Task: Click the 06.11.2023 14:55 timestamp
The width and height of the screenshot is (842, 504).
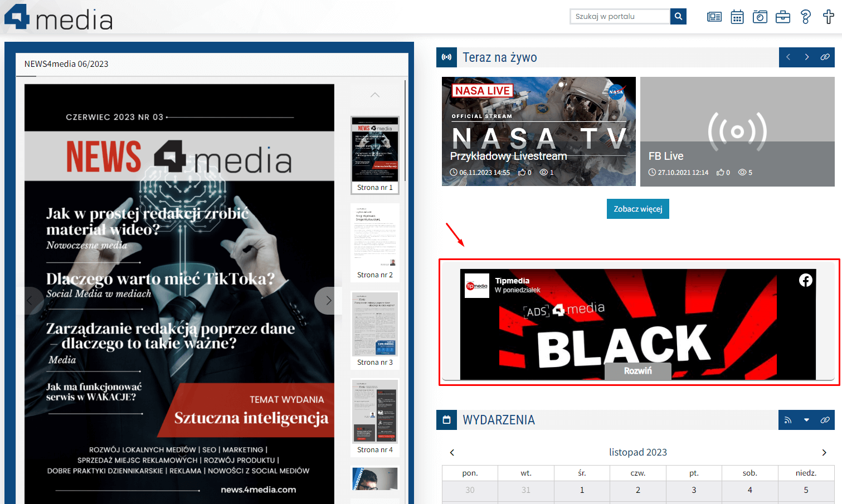Action: pyautogui.click(x=484, y=173)
